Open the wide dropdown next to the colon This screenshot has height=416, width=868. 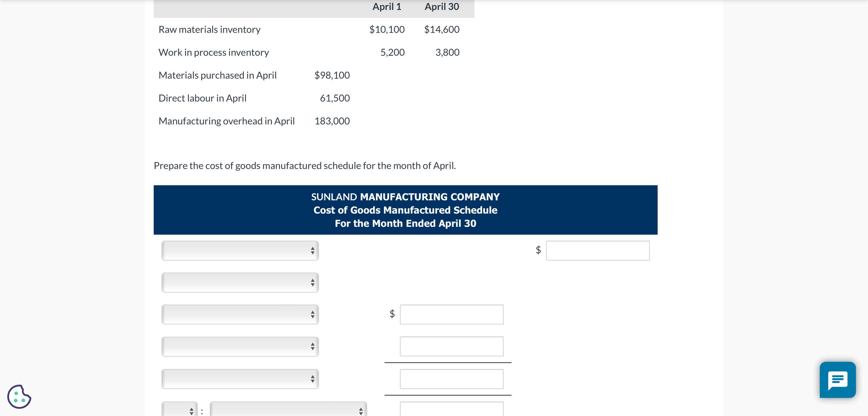pyautogui.click(x=287, y=410)
